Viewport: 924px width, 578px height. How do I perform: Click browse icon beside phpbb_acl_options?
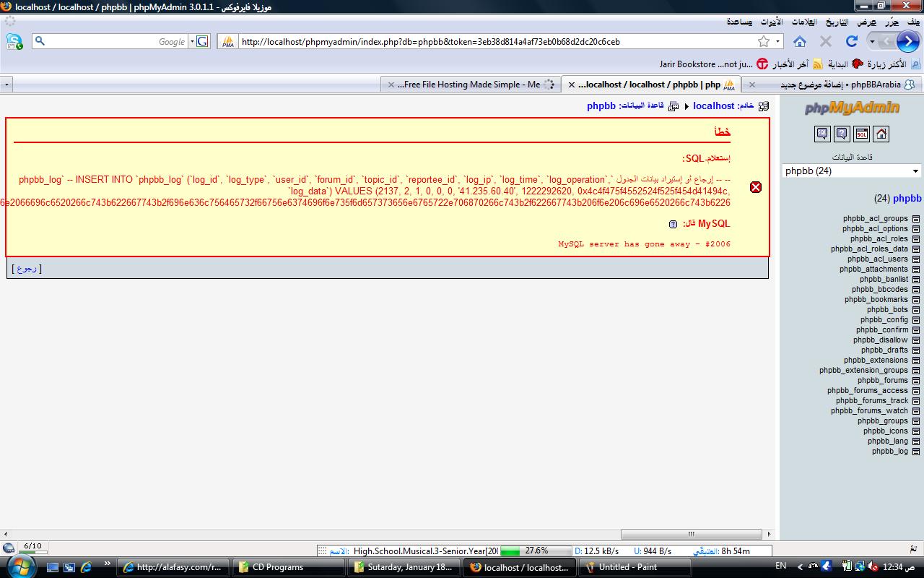[x=915, y=229]
